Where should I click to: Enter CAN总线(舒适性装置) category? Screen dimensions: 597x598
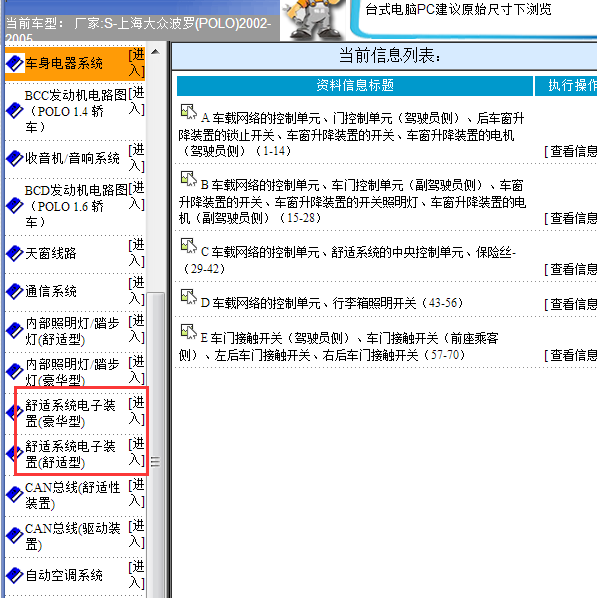(x=136, y=493)
